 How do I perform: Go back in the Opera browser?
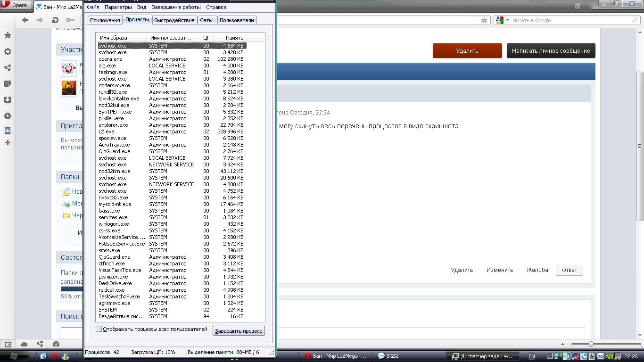tap(25, 20)
